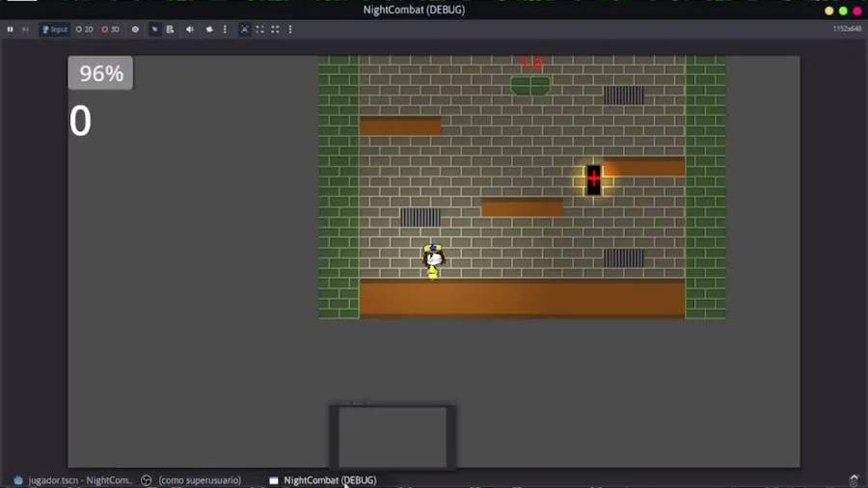Click the NightCombat (DEBUG) window title
The image size is (868, 488).
(x=414, y=10)
